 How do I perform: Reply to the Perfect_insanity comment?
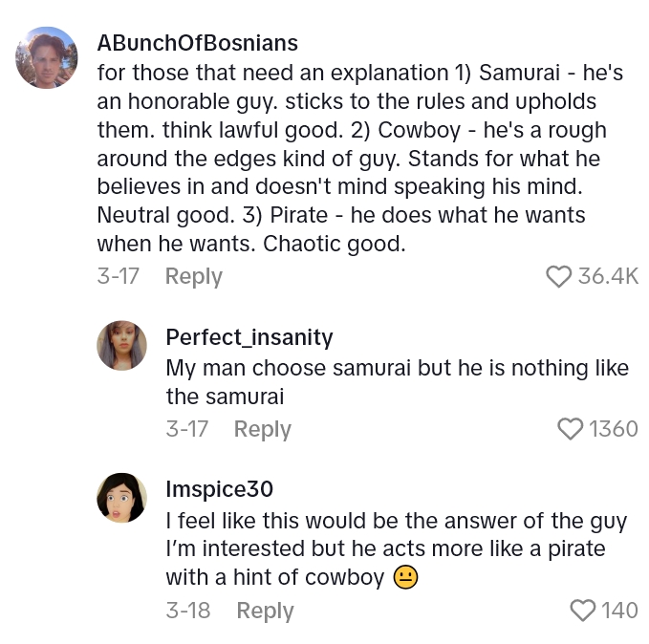[x=262, y=429]
